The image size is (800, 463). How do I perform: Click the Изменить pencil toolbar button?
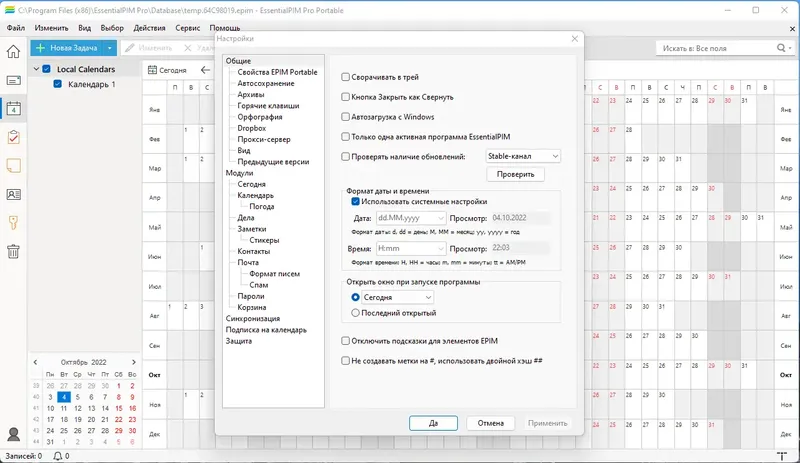tap(149, 48)
